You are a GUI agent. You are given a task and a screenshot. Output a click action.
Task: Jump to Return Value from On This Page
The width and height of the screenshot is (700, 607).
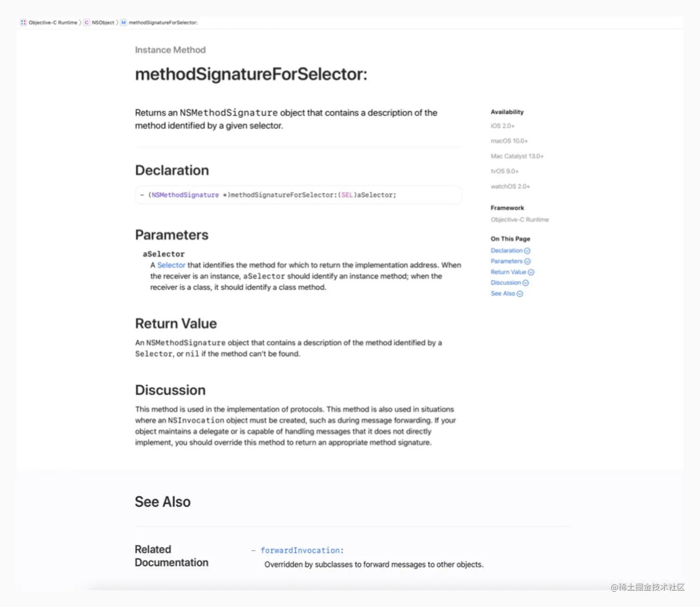(x=508, y=272)
